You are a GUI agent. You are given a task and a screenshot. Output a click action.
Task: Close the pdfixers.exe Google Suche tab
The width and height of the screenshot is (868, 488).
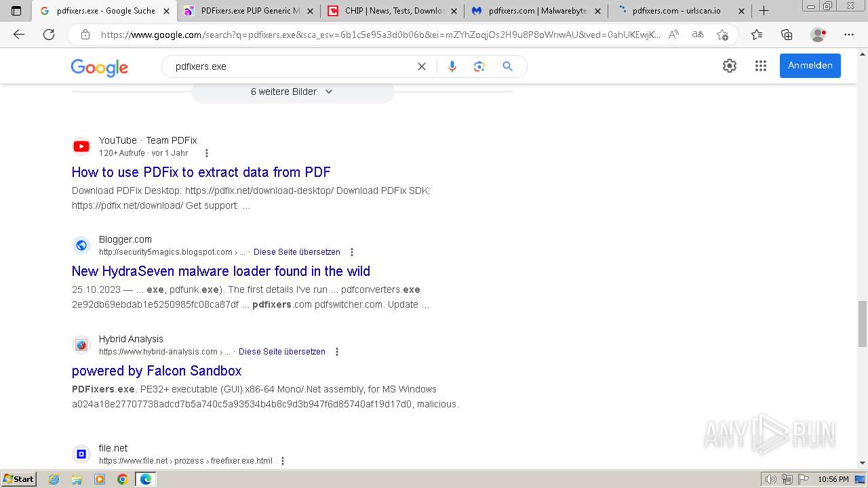[166, 11]
